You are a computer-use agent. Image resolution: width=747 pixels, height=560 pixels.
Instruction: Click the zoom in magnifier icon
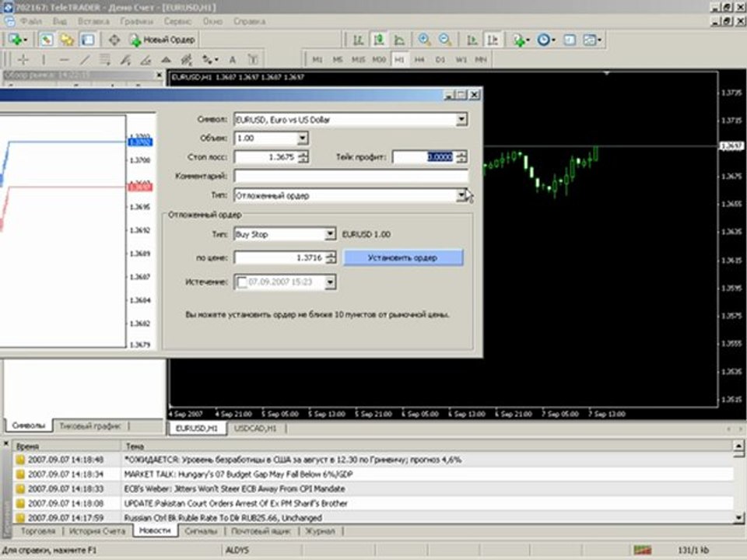coord(425,40)
